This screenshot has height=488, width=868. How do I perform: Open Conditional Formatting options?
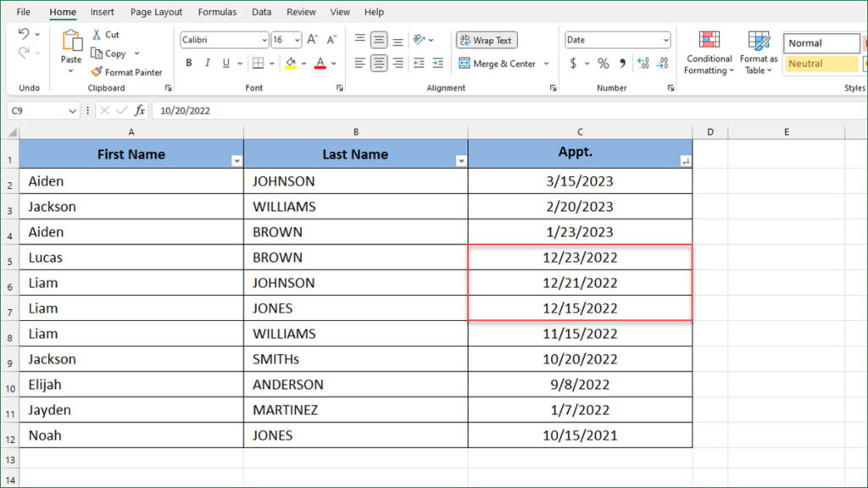[x=709, y=53]
